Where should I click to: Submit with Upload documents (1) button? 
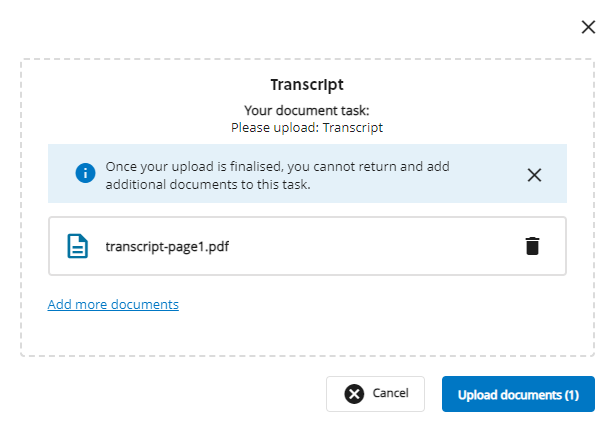(x=518, y=394)
